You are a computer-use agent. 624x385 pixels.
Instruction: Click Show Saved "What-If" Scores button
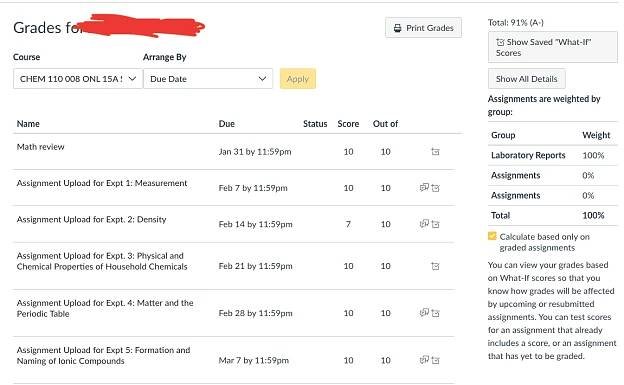click(x=553, y=47)
